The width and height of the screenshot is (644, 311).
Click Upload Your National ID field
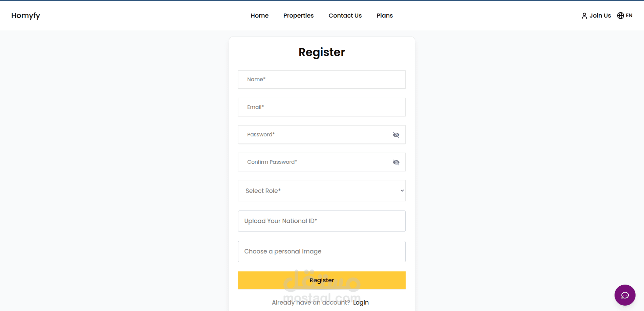point(322,221)
